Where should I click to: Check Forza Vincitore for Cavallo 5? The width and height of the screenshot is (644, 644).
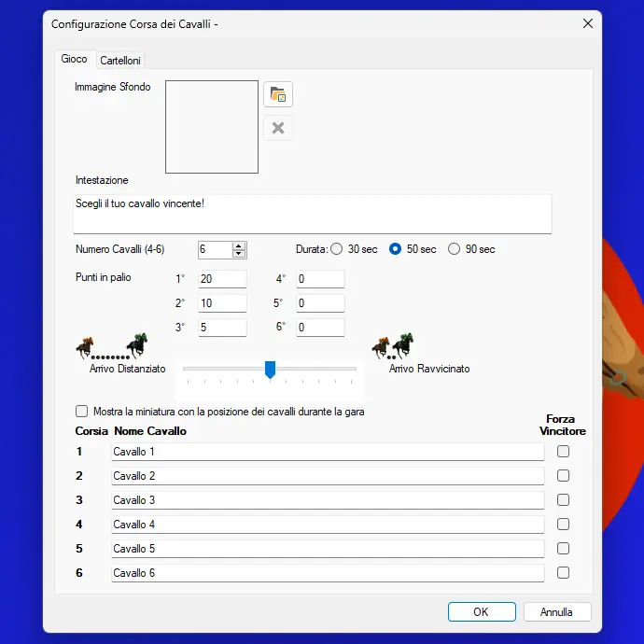pyautogui.click(x=563, y=548)
